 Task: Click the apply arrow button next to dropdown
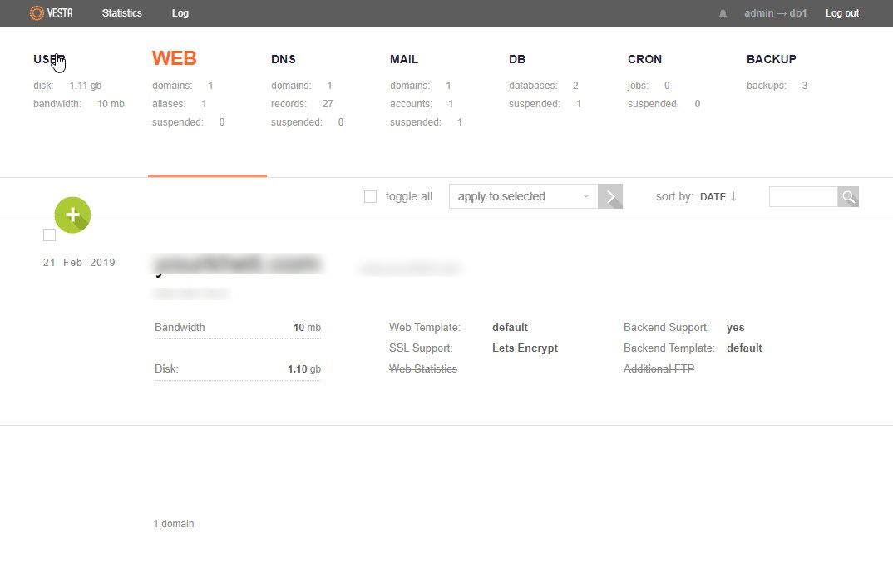[610, 196]
